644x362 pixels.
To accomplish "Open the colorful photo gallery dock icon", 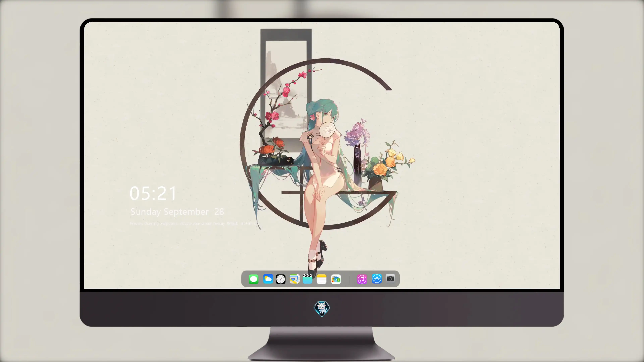I will 336,279.
